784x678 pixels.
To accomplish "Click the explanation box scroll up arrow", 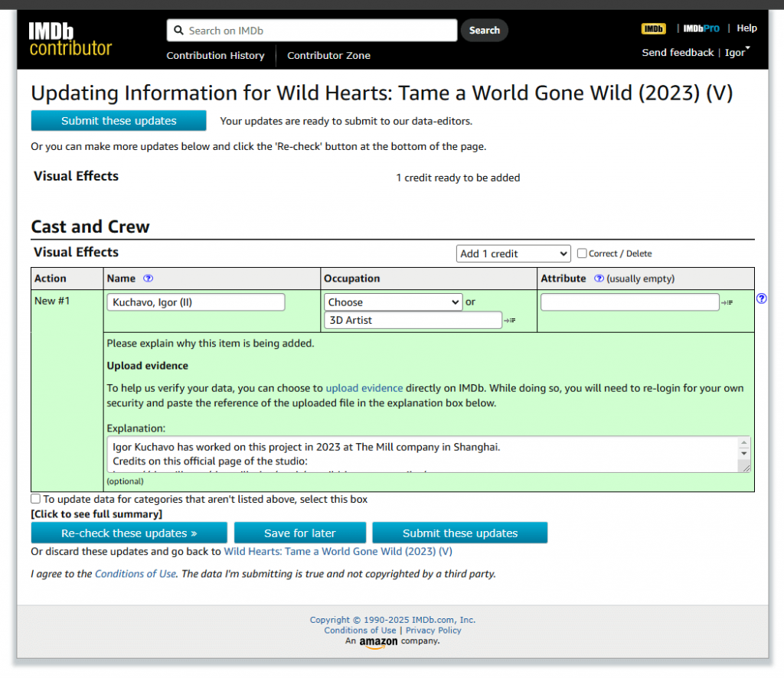I will pyautogui.click(x=744, y=442).
